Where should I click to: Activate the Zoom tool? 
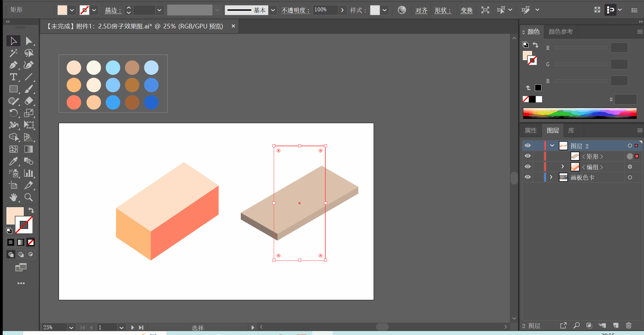[29, 197]
